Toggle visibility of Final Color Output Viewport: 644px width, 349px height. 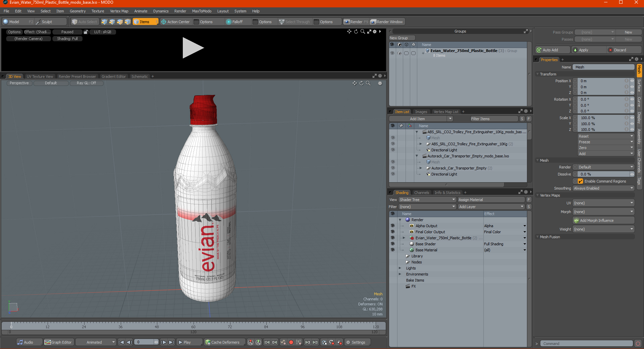392,232
